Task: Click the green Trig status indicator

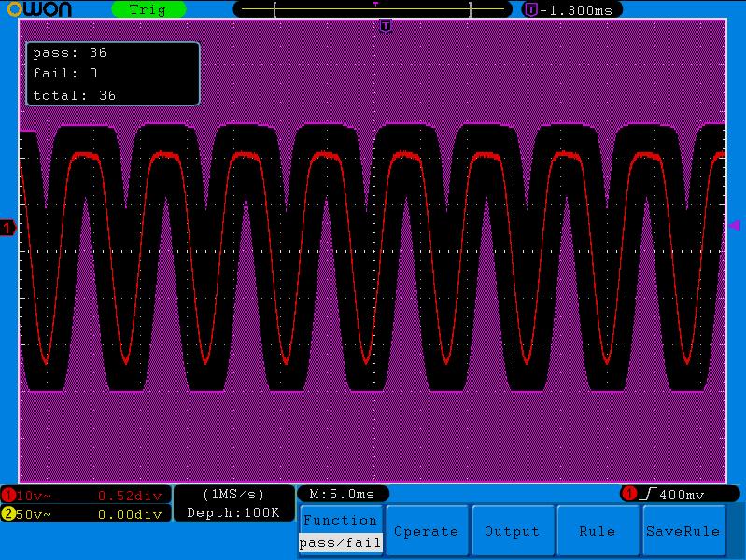Action: pos(148,9)
